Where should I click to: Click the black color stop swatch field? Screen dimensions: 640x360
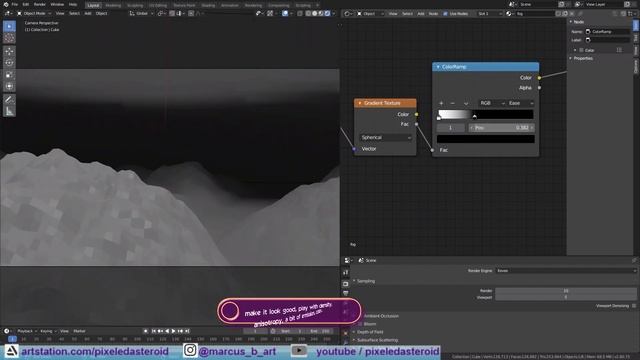click(486, 139)
